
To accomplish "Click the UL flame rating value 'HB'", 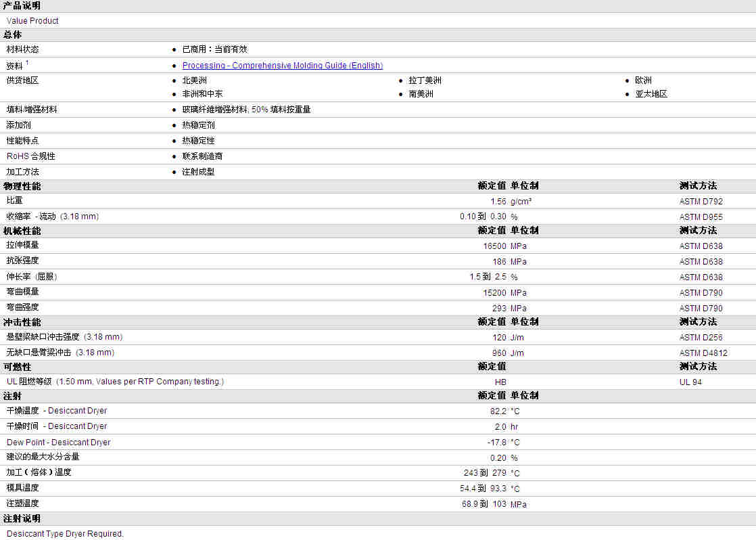I will click(x=500, y=382).
